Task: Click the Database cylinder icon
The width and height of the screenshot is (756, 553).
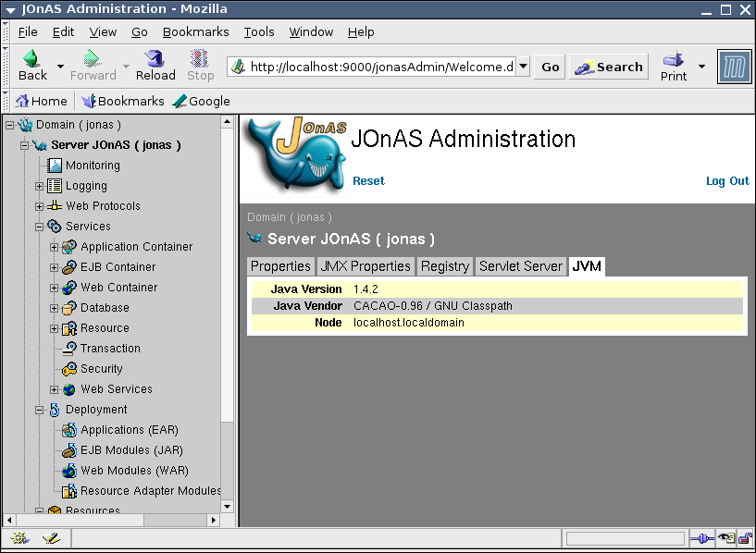Action: pyautogui.click(x=69, y=307)
